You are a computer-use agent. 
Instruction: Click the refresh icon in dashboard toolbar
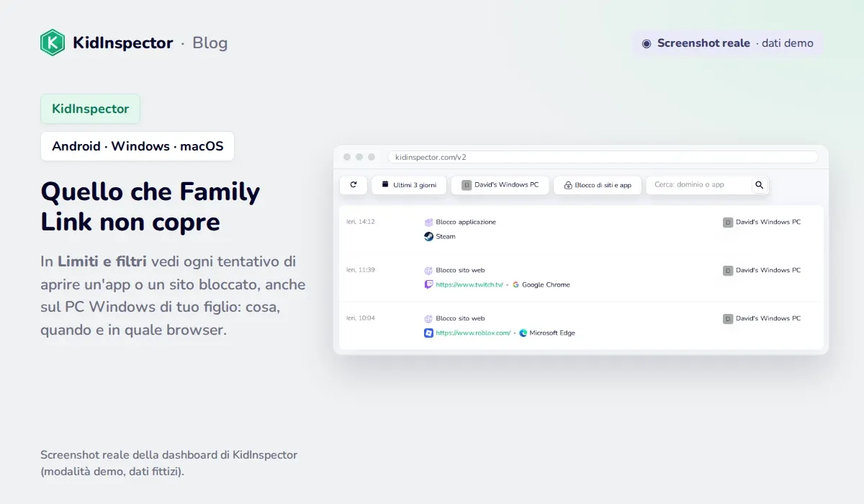pos(354,185)
